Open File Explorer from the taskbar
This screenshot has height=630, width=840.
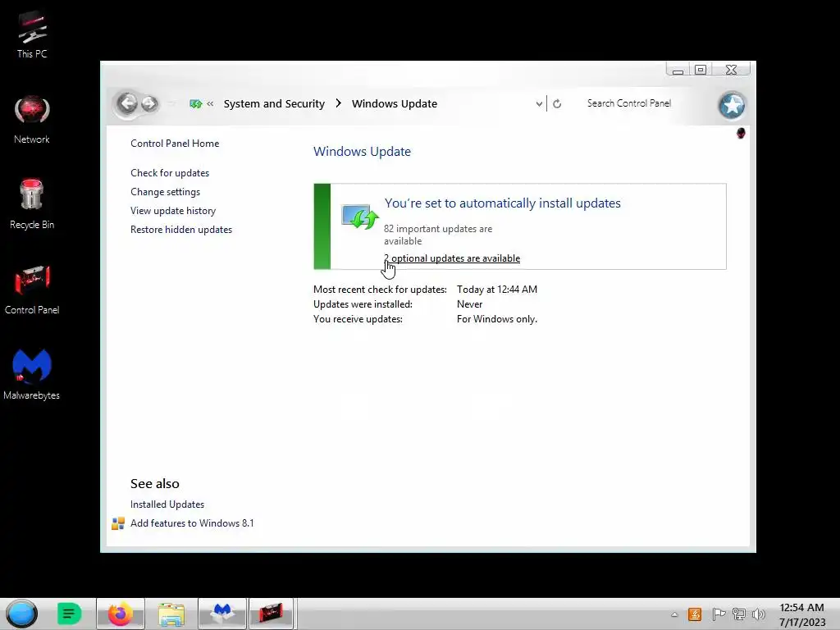(x=171, y=614)
